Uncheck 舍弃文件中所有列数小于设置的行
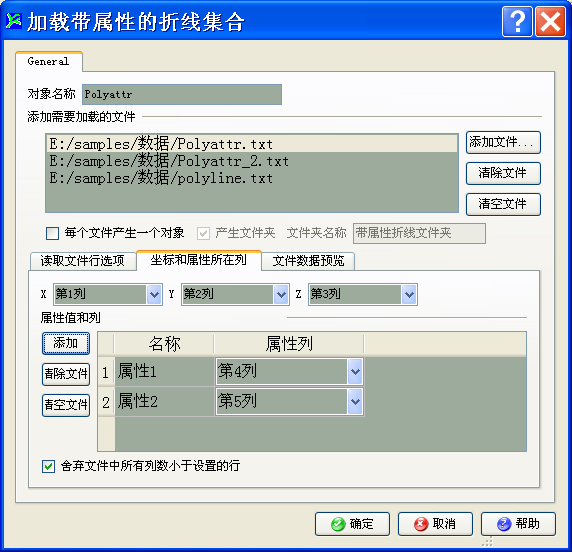Screen dimensions: 572x552 [49, 466]
